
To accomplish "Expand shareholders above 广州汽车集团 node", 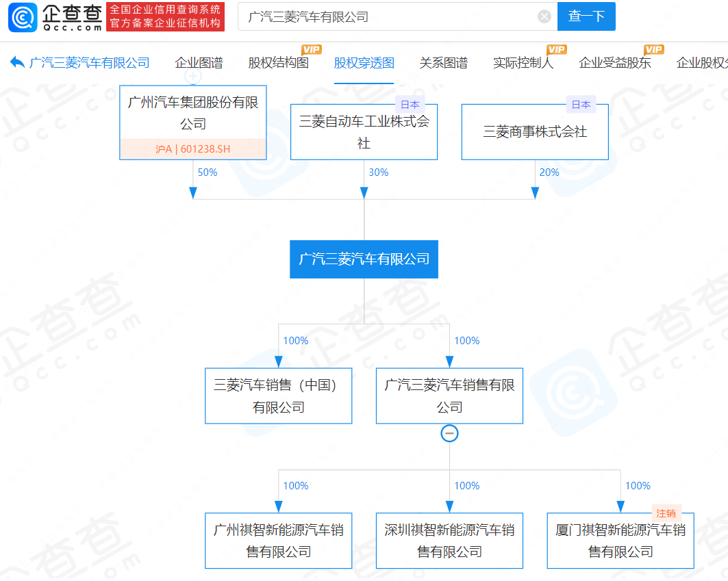I will point(192,77).
